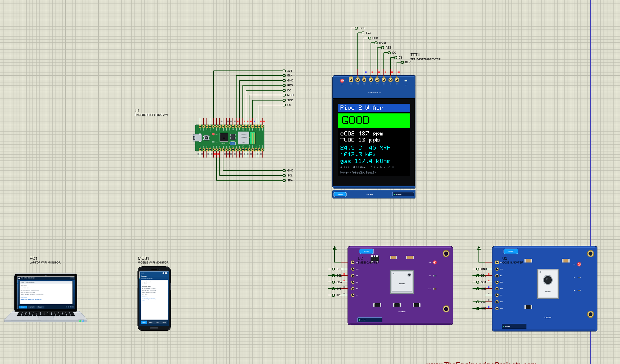620x364 pixels.
Task: Click the silver WiFi module on the Pico
Action: [244, 138]
